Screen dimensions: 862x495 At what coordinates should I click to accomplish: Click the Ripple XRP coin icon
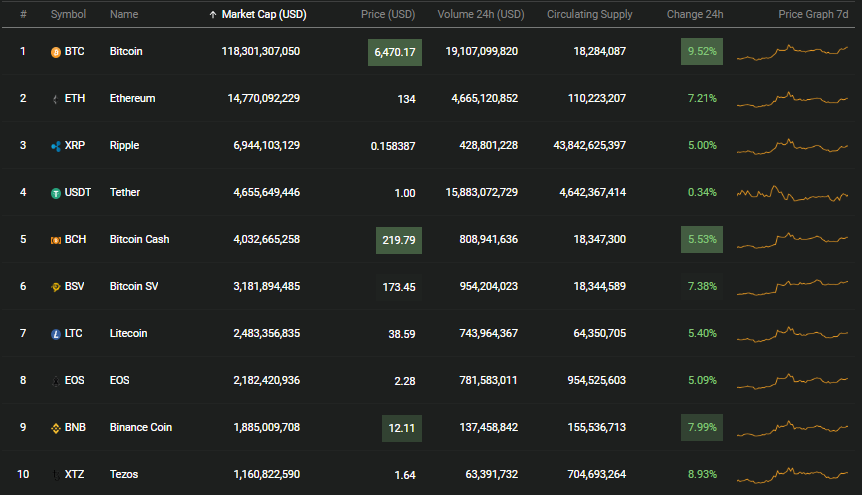click(x=56, y=146)
